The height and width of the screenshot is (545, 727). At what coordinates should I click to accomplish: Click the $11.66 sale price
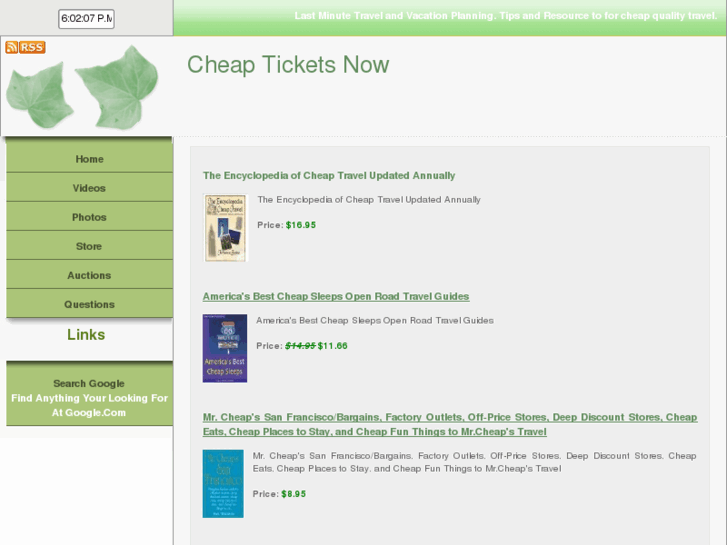coord(332,346)
